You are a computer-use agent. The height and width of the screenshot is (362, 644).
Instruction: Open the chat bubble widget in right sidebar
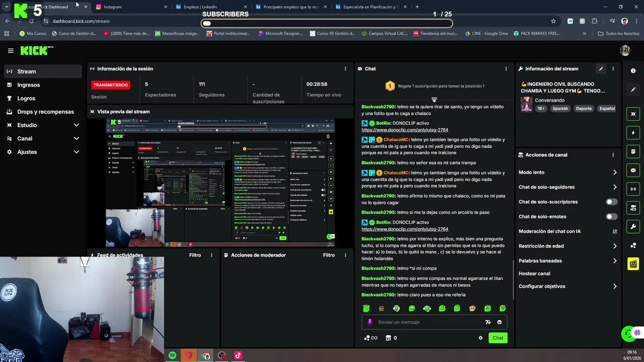pyautogui.click(x=633, y=170)
